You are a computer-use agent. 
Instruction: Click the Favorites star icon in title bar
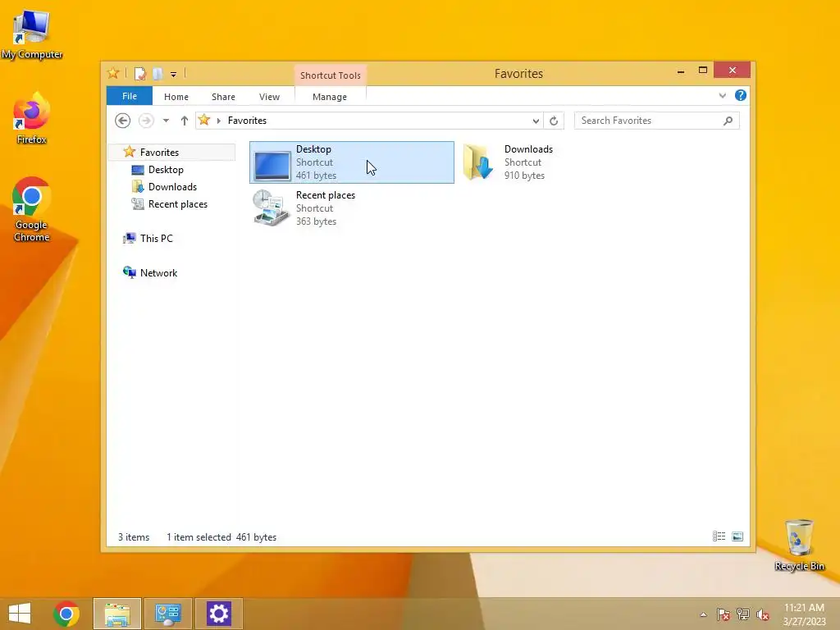pos(113,73)
